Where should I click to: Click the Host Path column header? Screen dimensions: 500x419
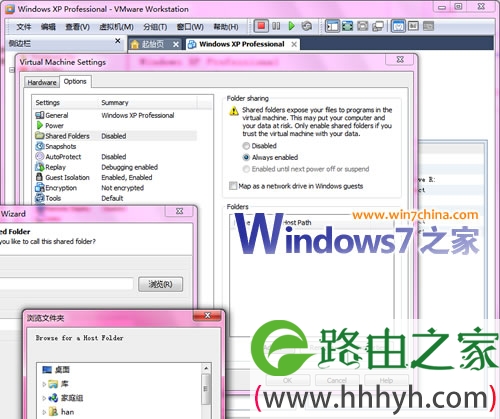[296, 222]
